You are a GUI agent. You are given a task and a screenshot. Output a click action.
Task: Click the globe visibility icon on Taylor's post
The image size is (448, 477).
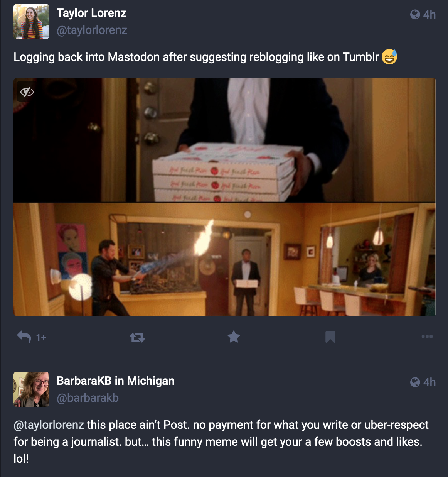tap(415, 15)
